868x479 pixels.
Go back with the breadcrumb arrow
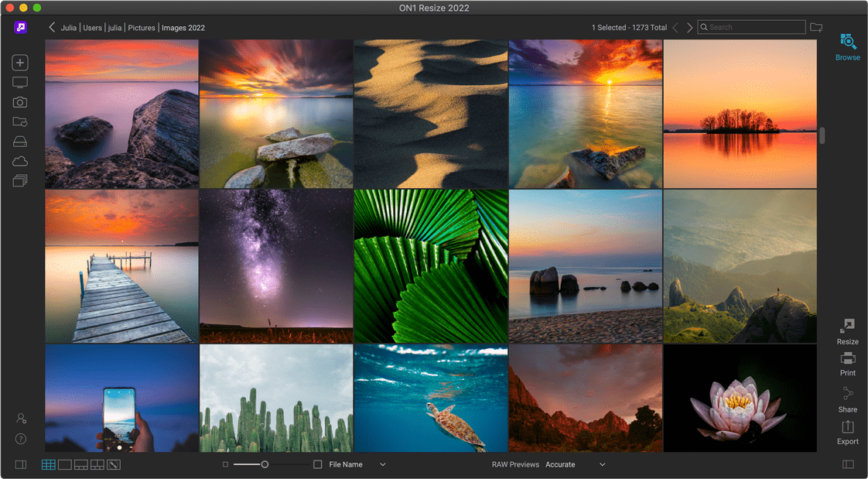[x=52, y=27]
